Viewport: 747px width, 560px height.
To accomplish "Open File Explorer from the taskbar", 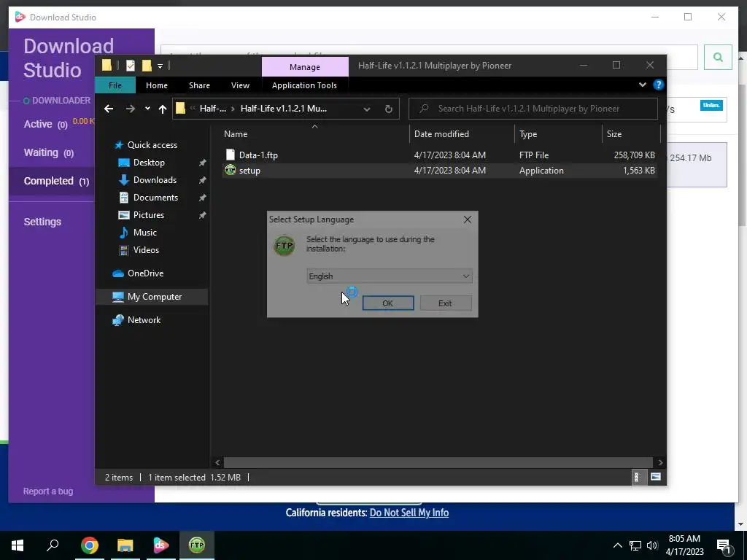I will pyautogui.click(x=125, y=545).
